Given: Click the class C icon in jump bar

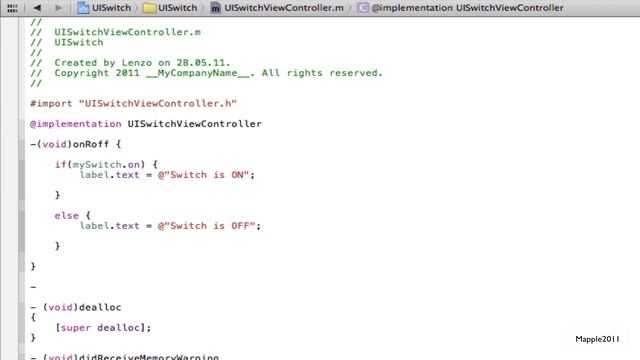Looking at the screenshot, I should tap(362, 8).
